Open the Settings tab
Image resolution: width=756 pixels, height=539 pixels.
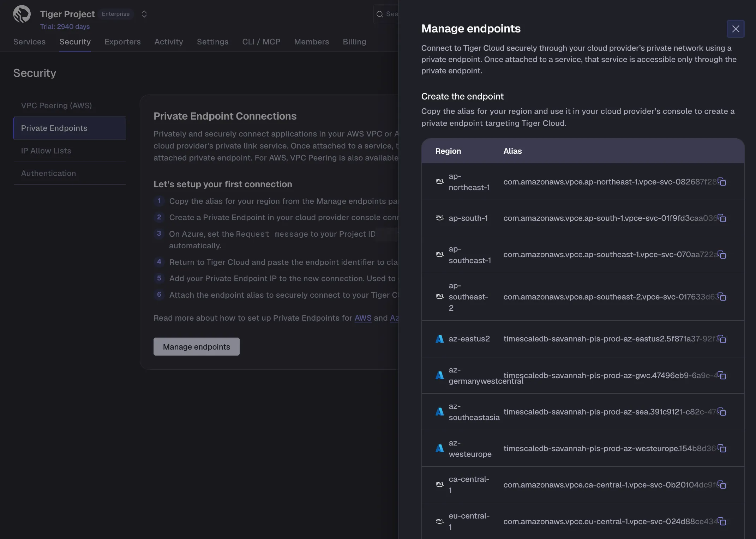(x=212, y=42)
